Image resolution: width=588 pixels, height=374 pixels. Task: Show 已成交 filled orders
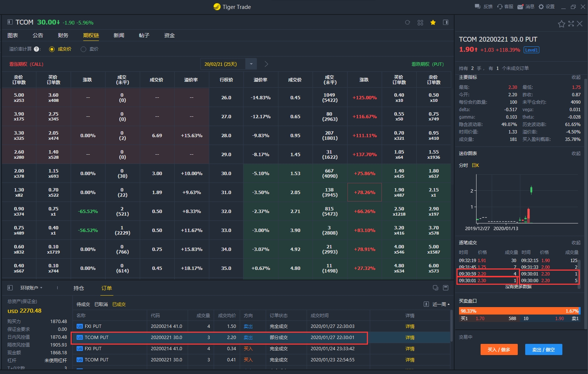pos(119,304)
